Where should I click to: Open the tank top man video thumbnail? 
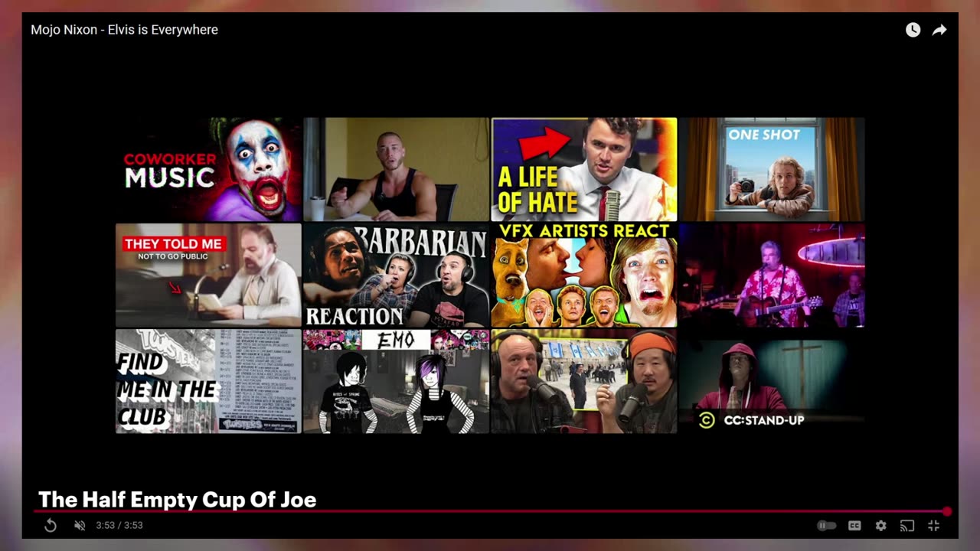396,169
